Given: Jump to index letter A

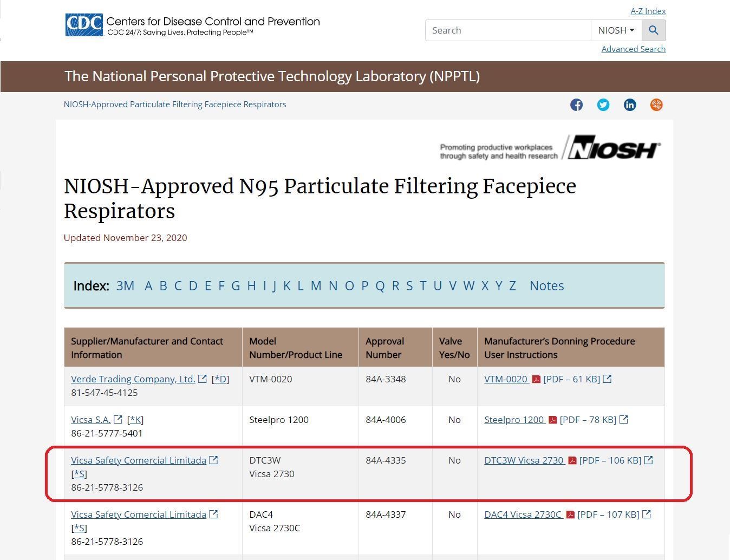Looking at the screenshot, I should pos(148,286).
